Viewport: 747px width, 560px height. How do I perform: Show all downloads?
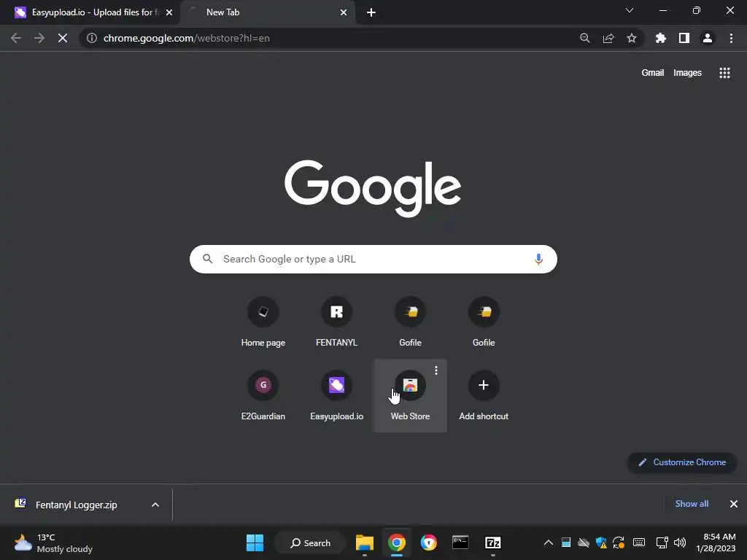click(692, 504)
